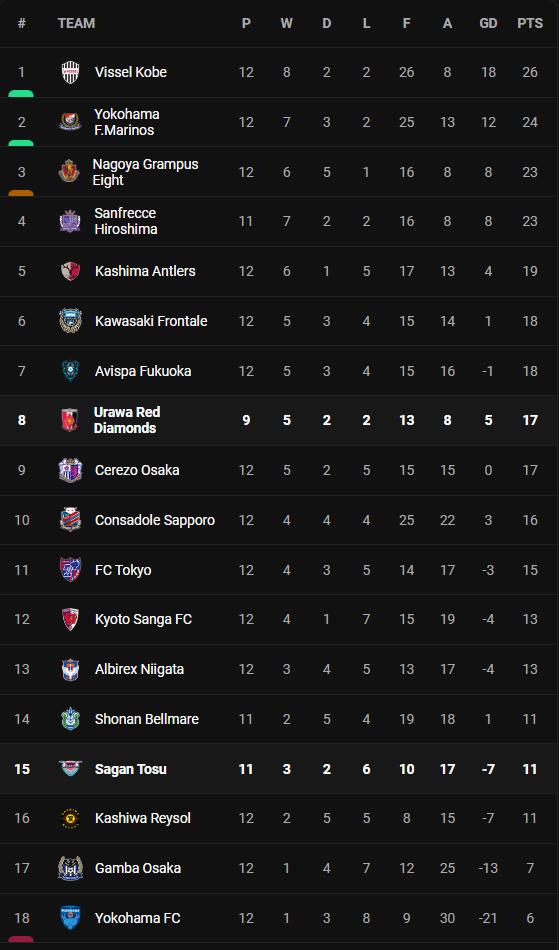Click the Sagan Tosu team logo
The image size is (559, 950).
[x=70, y=769]
